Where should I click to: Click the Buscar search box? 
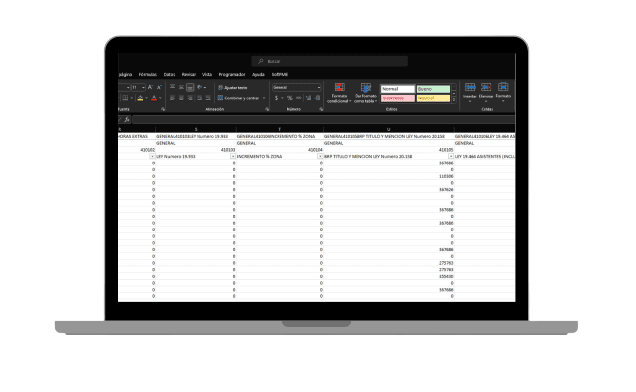[x=329, y=61]
